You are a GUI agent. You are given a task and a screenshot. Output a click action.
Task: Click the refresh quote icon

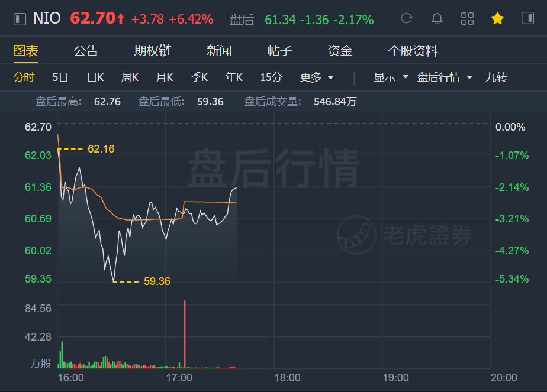click(407, 18)
